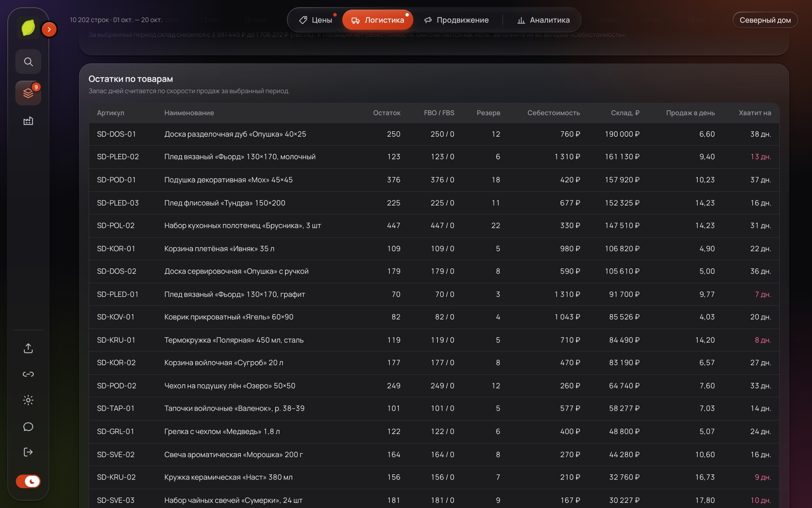Select the Логистика tab
Viewport: 812px width, 508px height.
point(378,20)
